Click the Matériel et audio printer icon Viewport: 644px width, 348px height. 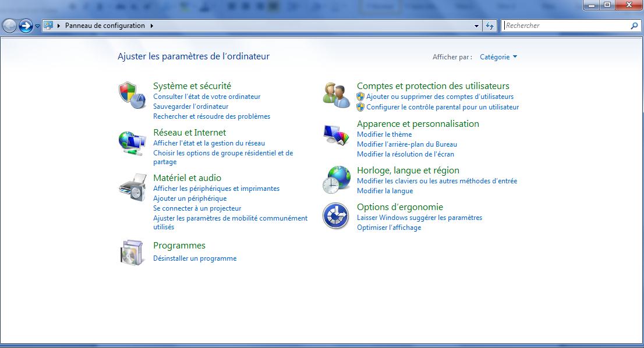tap(132, 187)
